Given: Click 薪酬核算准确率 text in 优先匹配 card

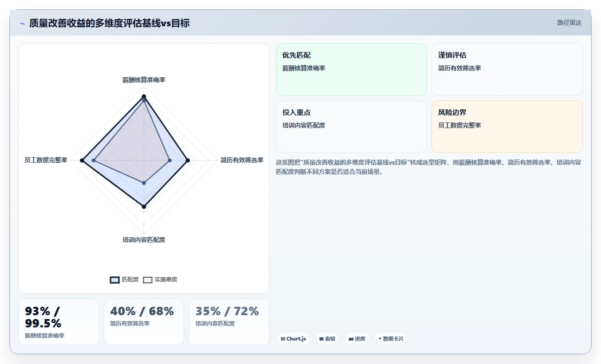Looking at the screenshot, I should pos(304,68).
